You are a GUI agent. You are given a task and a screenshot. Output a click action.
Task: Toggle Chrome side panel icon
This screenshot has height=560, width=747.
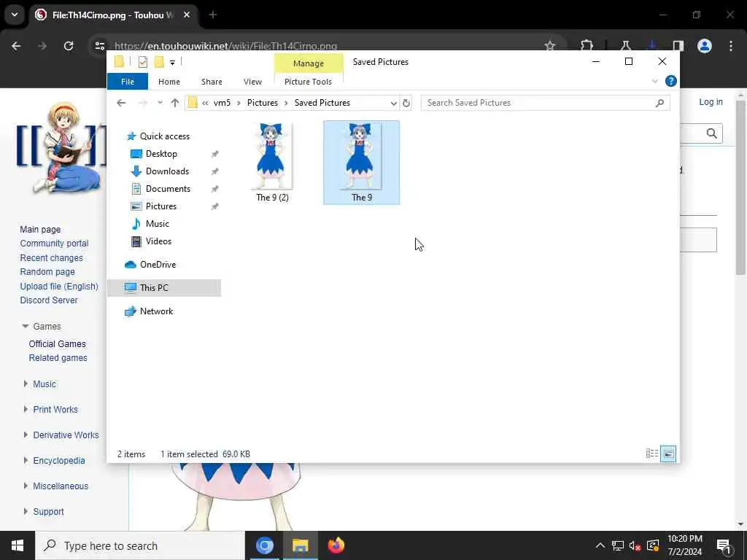(678, 46)
